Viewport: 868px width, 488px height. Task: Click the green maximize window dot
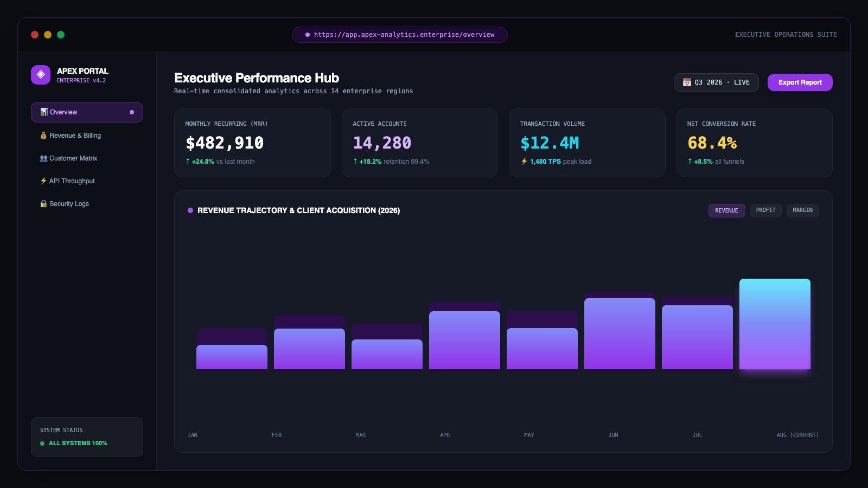[x=61, y=35]
